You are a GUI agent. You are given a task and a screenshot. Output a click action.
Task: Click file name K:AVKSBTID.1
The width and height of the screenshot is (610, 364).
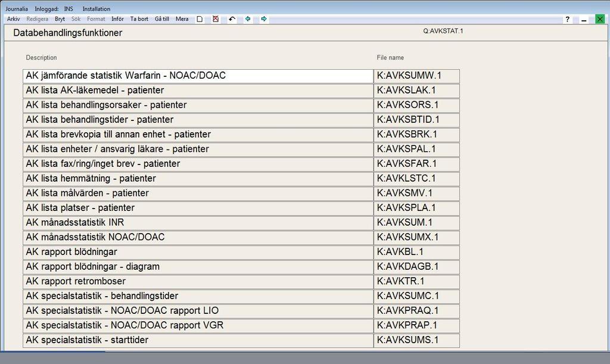[x=416, y=120]
